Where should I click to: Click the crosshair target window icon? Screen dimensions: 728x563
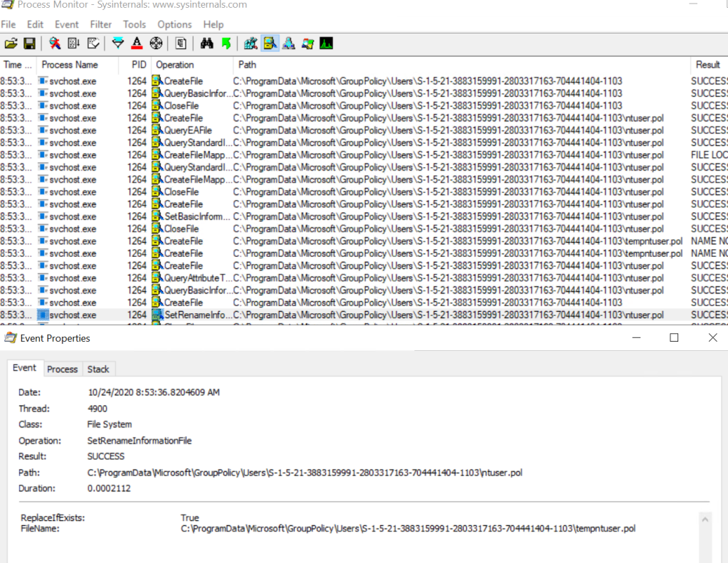tap(157, 44)
